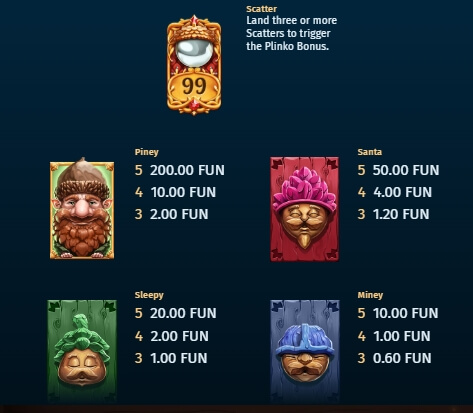This screenshot has height=413, width=473.
Task: Click the Piney name label
Action: pyautogui.click(x=147, y=152)
